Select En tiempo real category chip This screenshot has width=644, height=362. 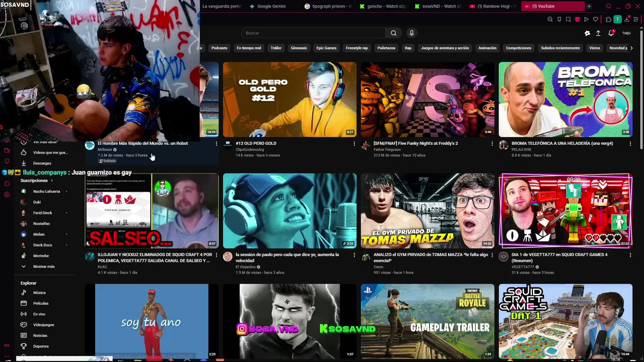[x=249, y=48]
